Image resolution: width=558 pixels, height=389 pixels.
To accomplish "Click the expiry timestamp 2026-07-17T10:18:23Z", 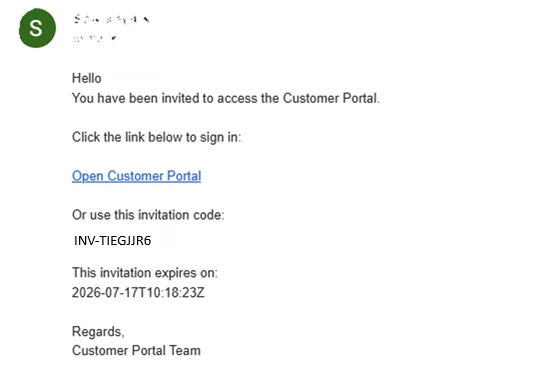I will [x=138, y=293].
